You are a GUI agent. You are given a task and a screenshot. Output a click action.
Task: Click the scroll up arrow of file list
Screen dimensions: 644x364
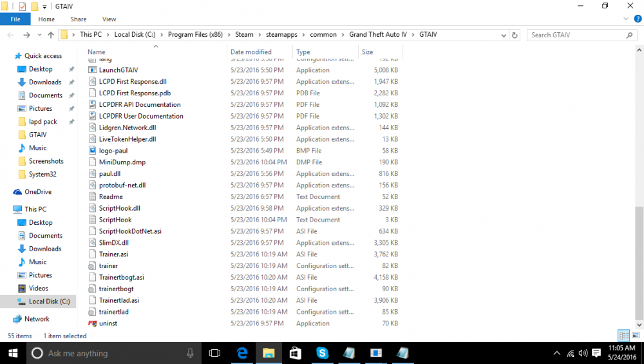coord(639,50)
